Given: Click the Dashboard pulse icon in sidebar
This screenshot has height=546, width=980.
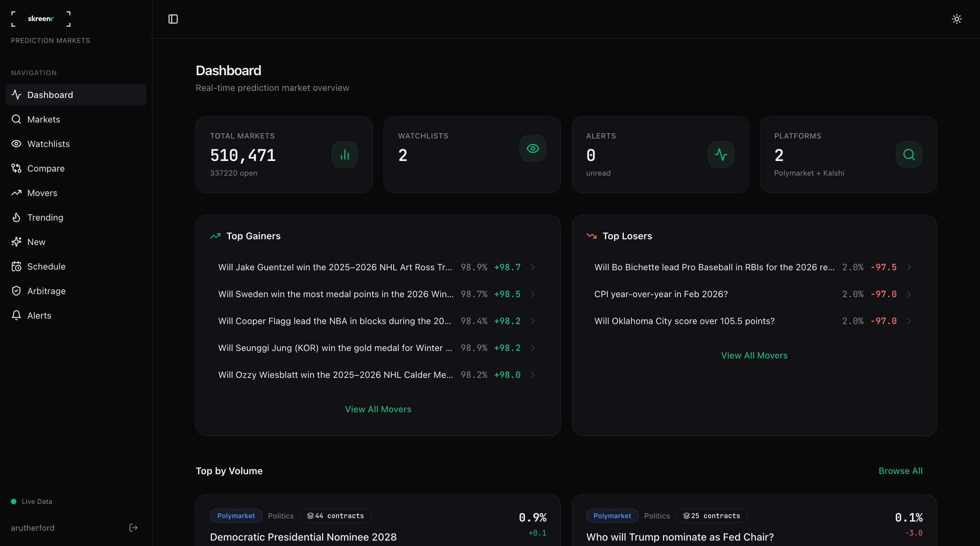Looking at the screenshot, I should click(16, 94).
